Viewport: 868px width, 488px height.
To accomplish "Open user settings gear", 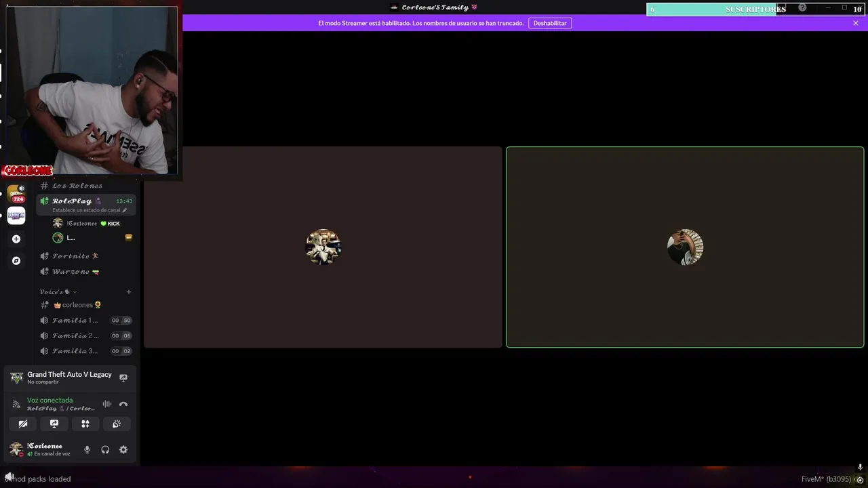I will [x=123, y=449].
